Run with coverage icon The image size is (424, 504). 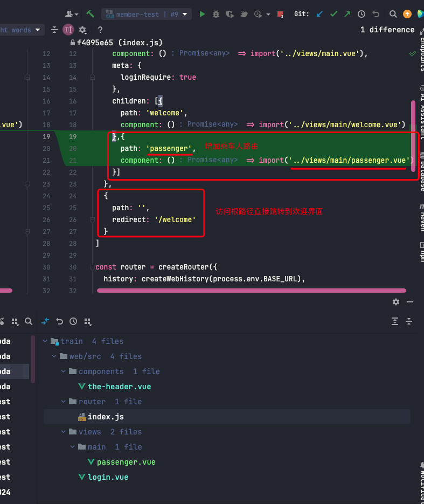(x=230, y=14)
